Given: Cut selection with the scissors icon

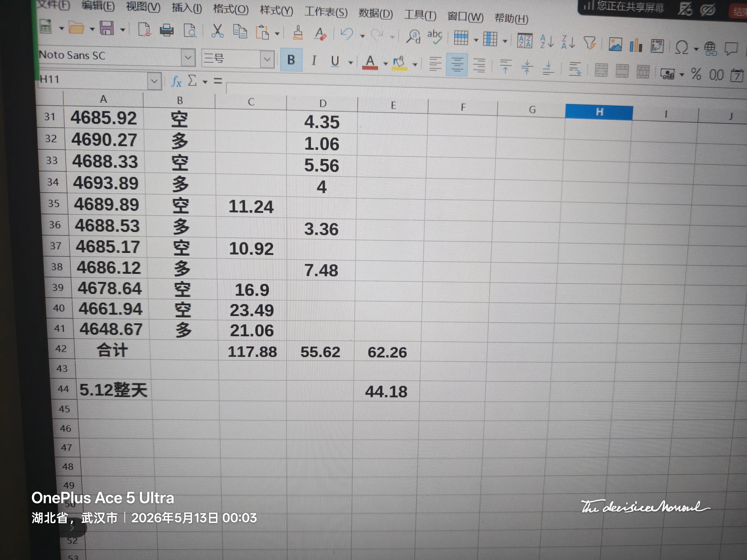Looking at the screenshot, I should pyautogui.click(x=217, y=31).
